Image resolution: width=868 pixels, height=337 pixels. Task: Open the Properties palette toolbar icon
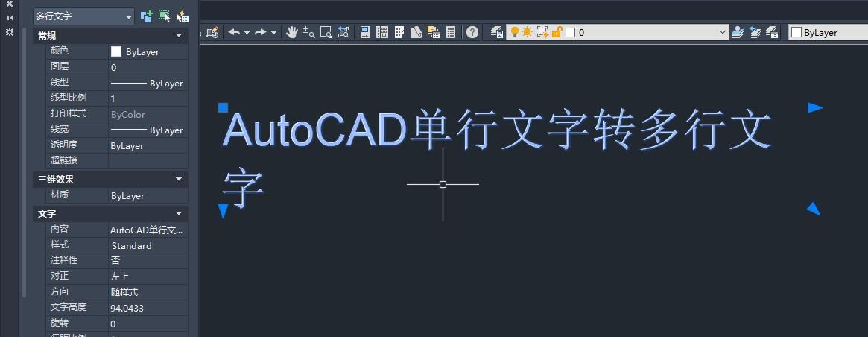pyautogui.click(x=365, y=32)
